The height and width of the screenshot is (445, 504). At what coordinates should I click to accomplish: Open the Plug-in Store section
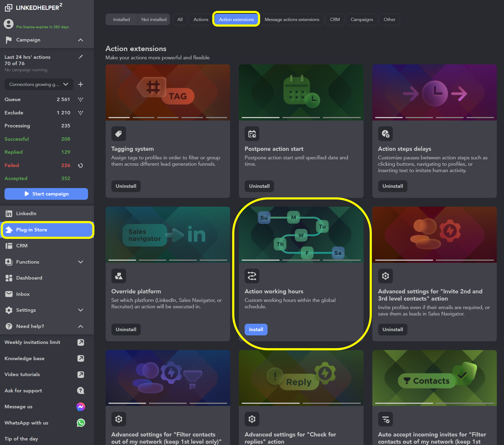47,230
